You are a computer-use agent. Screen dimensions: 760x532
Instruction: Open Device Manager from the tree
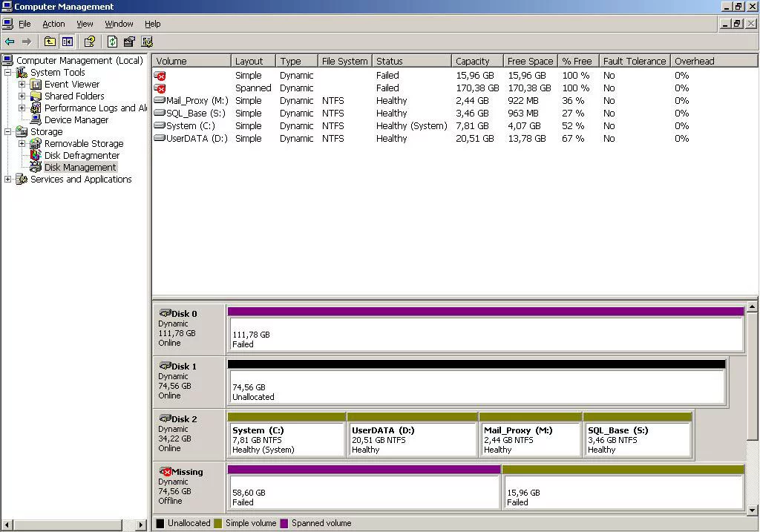(x=76, y=119)
